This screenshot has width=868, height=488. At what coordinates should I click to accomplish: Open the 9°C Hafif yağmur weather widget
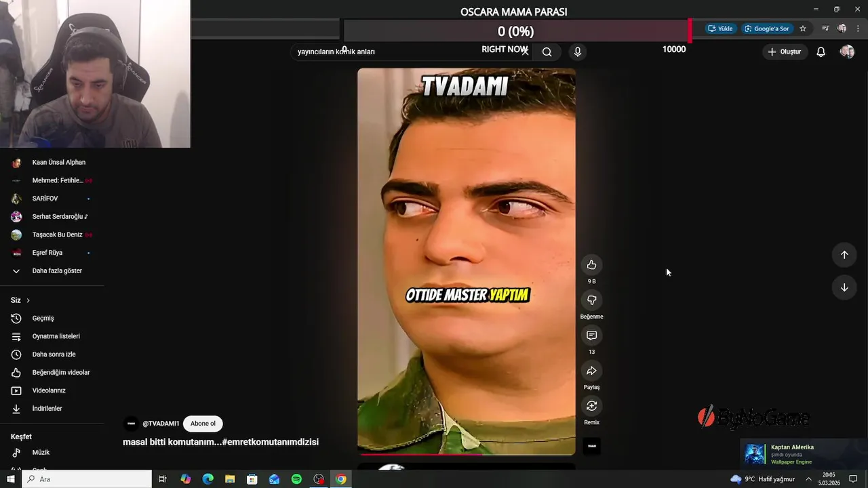pyautogui.click(x=763, y=479)
